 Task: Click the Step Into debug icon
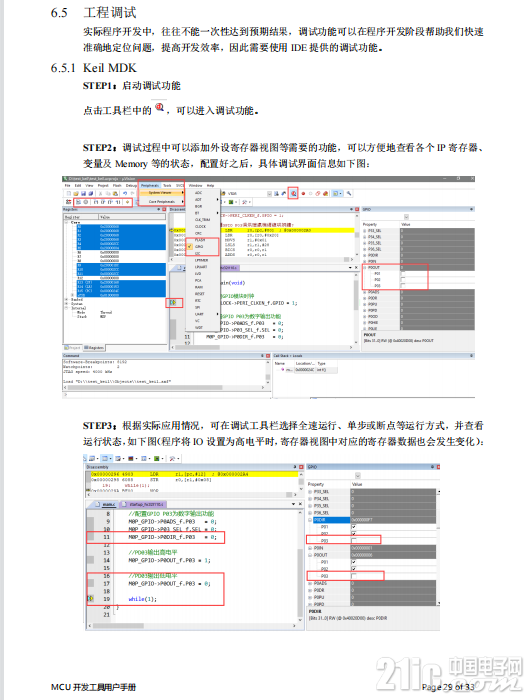pyautogui.click(x=96, y=202)
